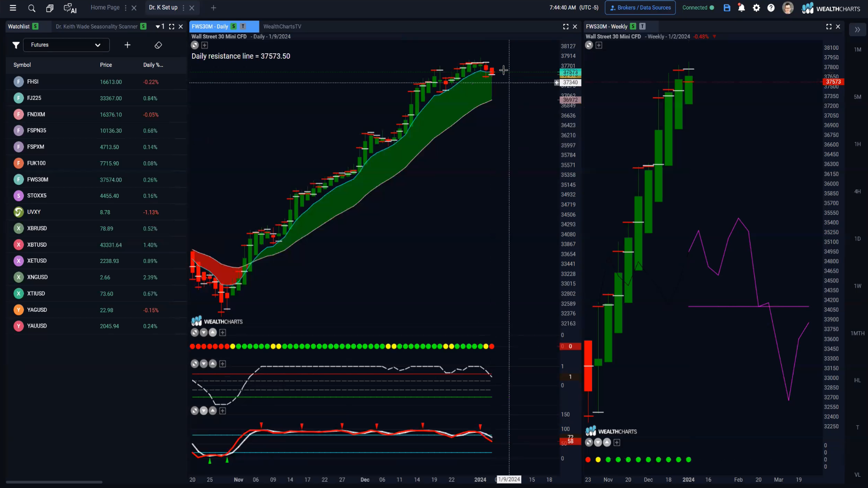This screenshot has width=868, height=488.
Task: Open the user profile avatar
Action: click(x=788, y=8)
